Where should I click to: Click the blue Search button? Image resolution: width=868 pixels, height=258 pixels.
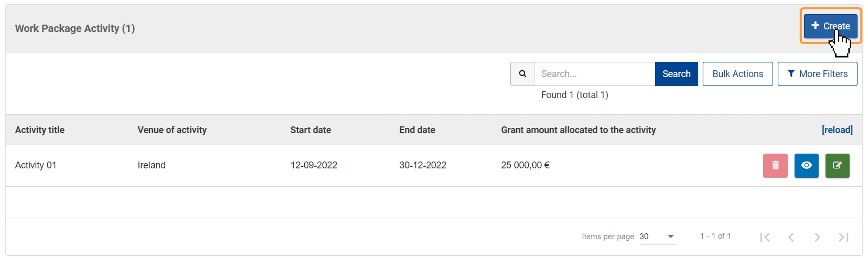click(676, 74)
